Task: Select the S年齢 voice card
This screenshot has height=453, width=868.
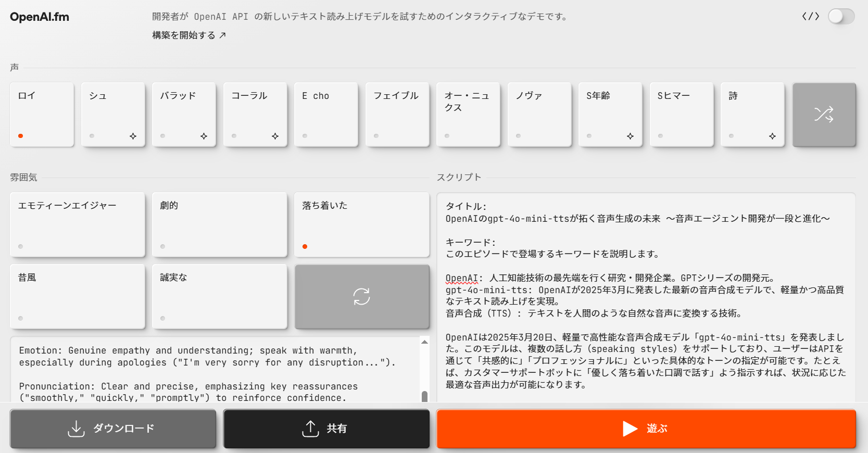Action: pos(610,115)
